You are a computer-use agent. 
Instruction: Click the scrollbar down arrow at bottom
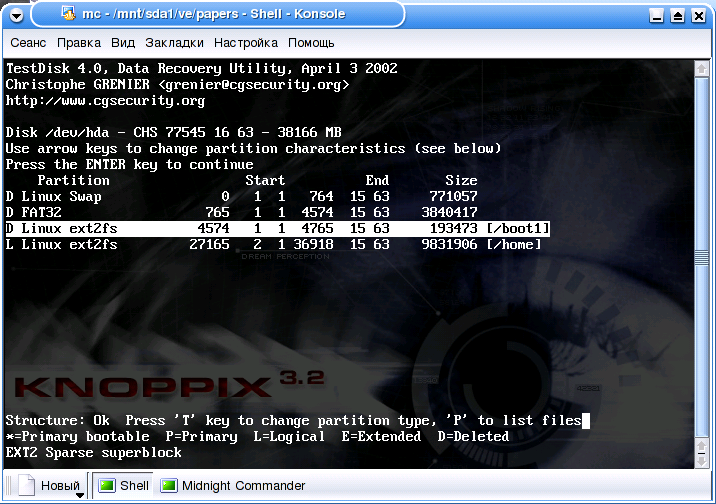point(702,460)
